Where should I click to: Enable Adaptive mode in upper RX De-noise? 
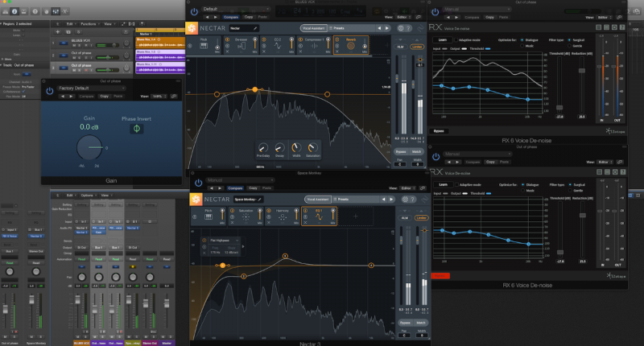456,39
